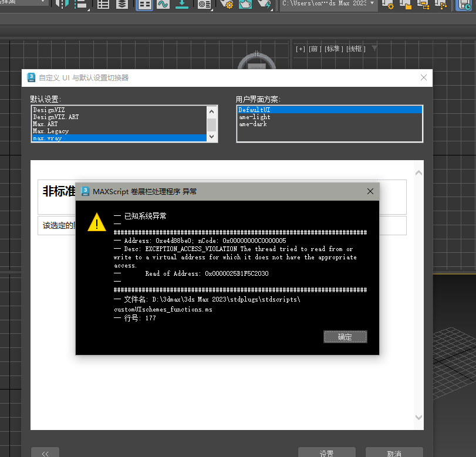Viewport: 476px width, 457px height.
Task: Select Max.ART in default settings list
Action: coord(119,124)
